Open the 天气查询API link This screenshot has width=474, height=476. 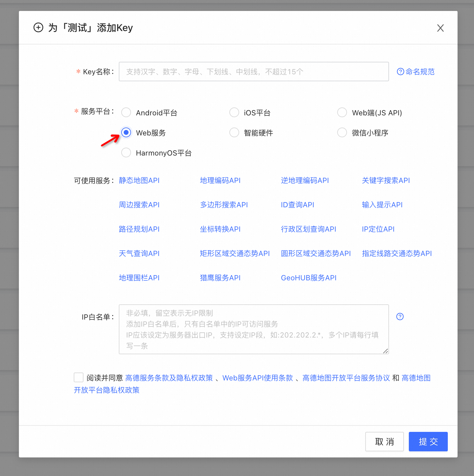point(139,253)
